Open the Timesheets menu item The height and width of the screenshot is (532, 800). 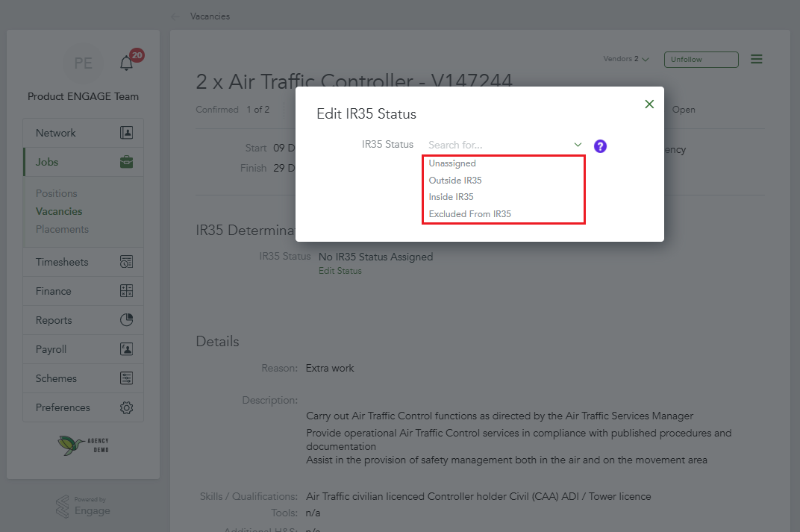(x=83, y=262)
